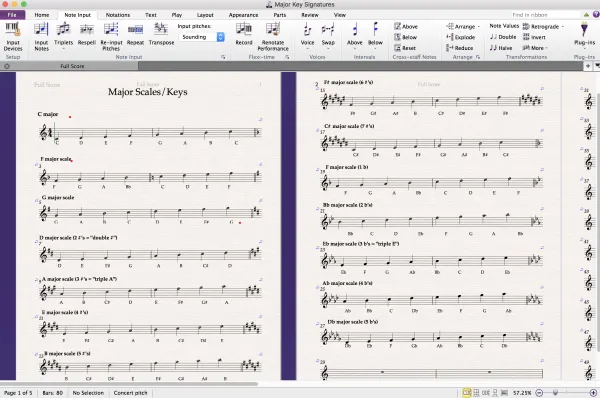Zoom in with the plus button
This screenshot has width=600, height=398.
[593, 393]
